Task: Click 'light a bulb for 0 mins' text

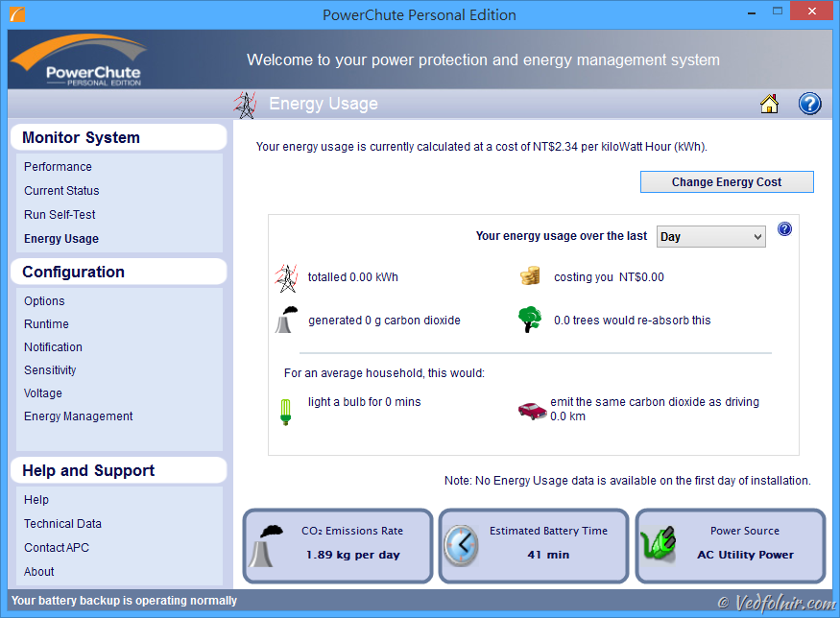Action: coord(364,402)
